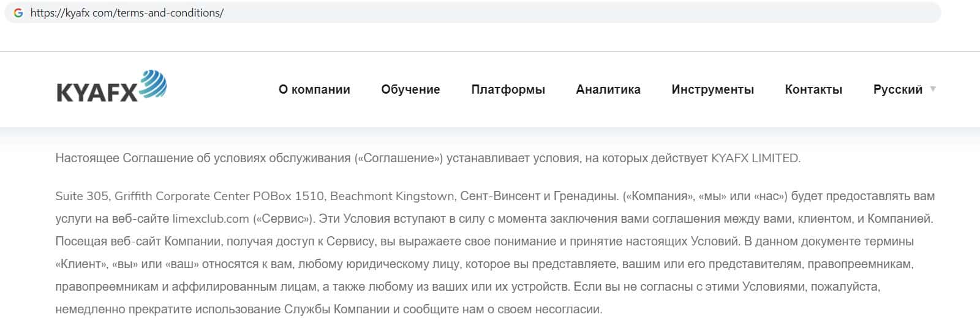The height and width of the screenshot is (336, 980).
Task: Click the KYAFX wordmark logo text
Action: 97,93
